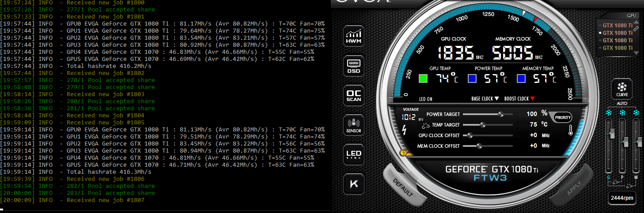
Task: Toggle the G-P fan link icon
Action: 616,182
